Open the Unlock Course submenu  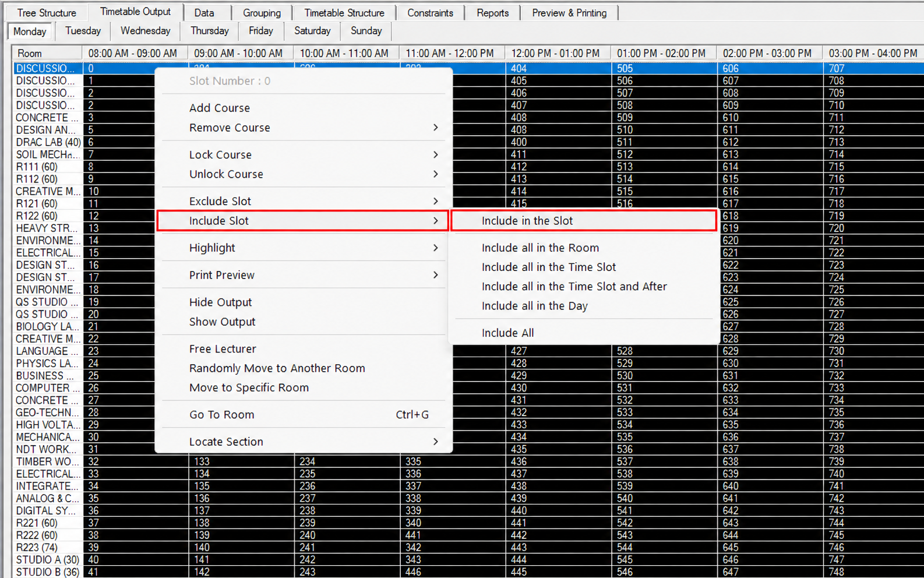tap(304, 174)
